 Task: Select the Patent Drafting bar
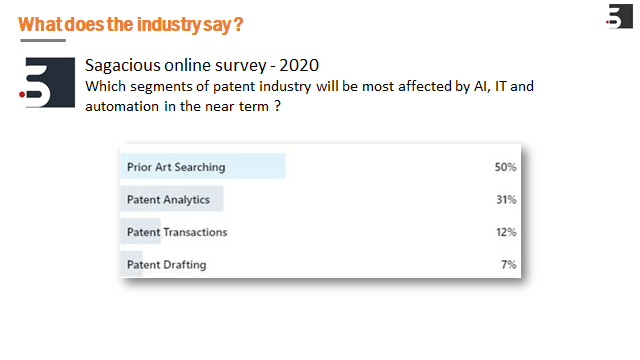pyautogui.click(x=131, y=264)
